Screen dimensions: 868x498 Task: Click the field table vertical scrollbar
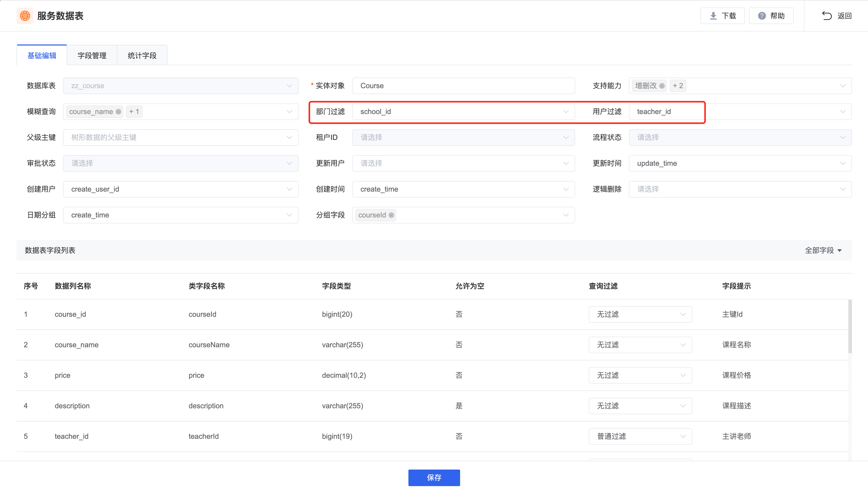(850, 326)
